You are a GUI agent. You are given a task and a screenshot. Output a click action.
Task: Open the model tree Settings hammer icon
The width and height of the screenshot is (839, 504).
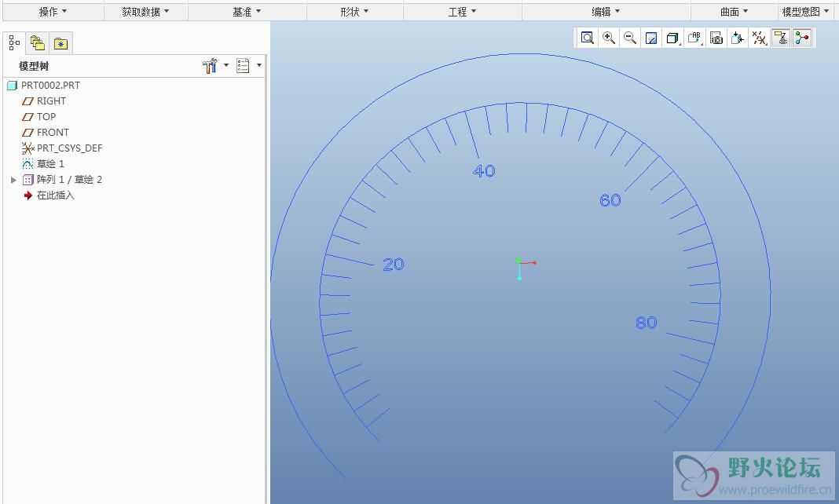point(210,66)
